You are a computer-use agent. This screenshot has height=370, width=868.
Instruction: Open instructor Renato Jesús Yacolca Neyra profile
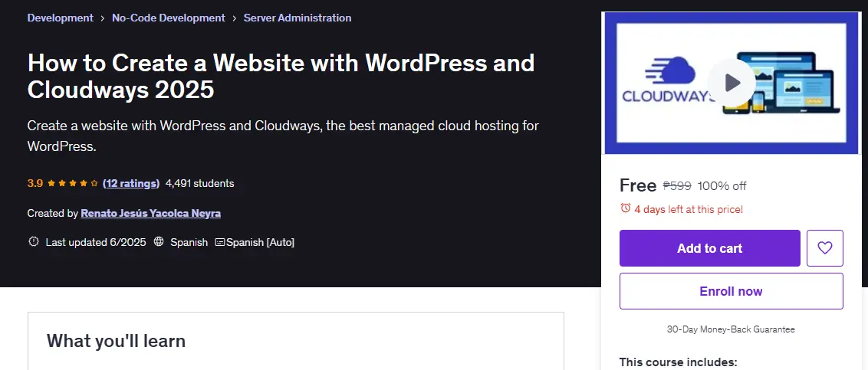pyautogui.click(x=150, y=213)
